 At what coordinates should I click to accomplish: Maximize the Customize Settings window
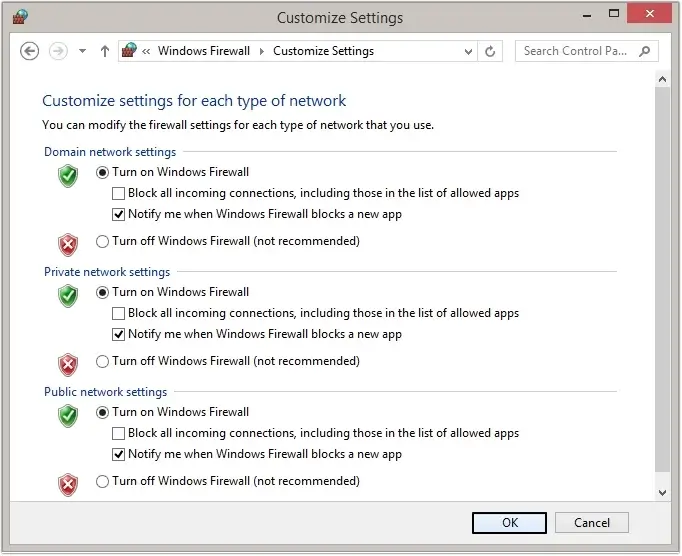614,14
